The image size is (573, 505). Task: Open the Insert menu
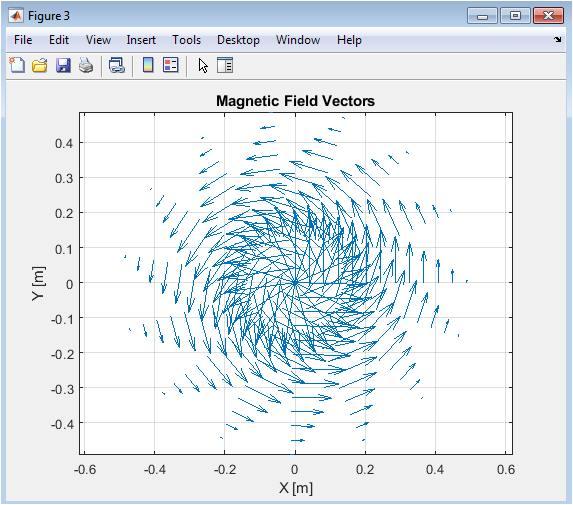141,39
